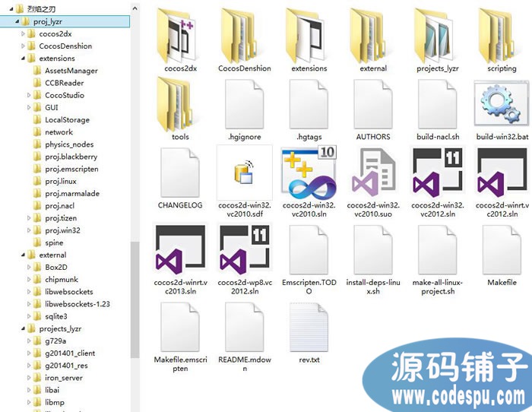Viewport: 532px width, 412px height.
Task: Select LocalStorage in the folder tree
Action: point(67,120)
